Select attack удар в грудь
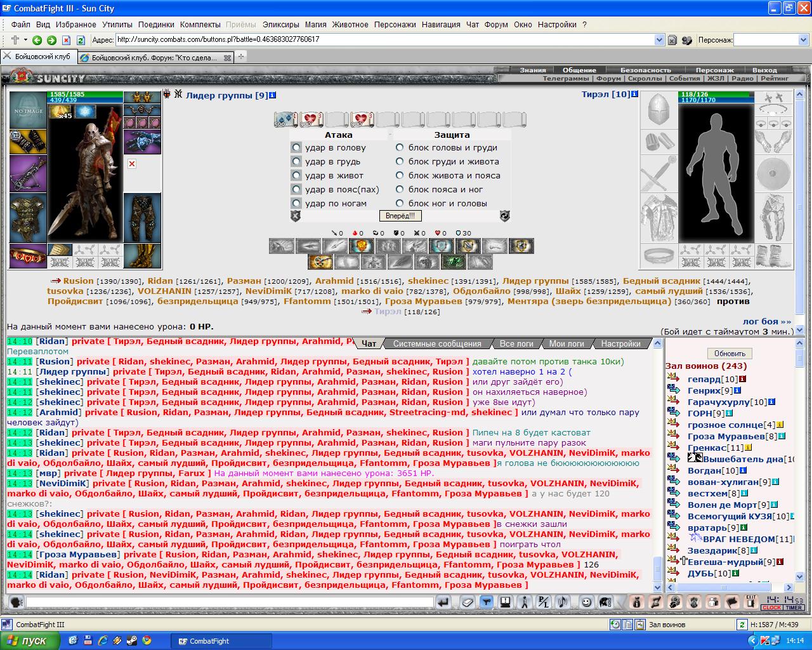The width and height of the screenshot is (812, 650). (x=296, y=161)
